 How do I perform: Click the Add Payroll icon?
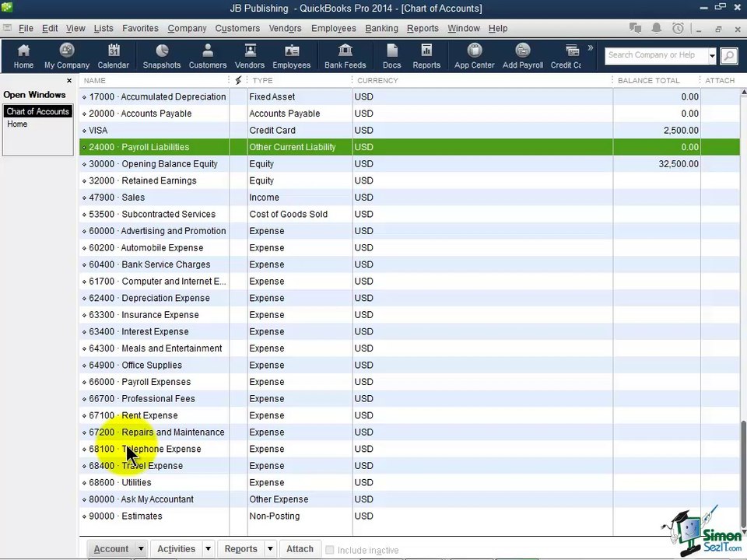click(522, 56)
